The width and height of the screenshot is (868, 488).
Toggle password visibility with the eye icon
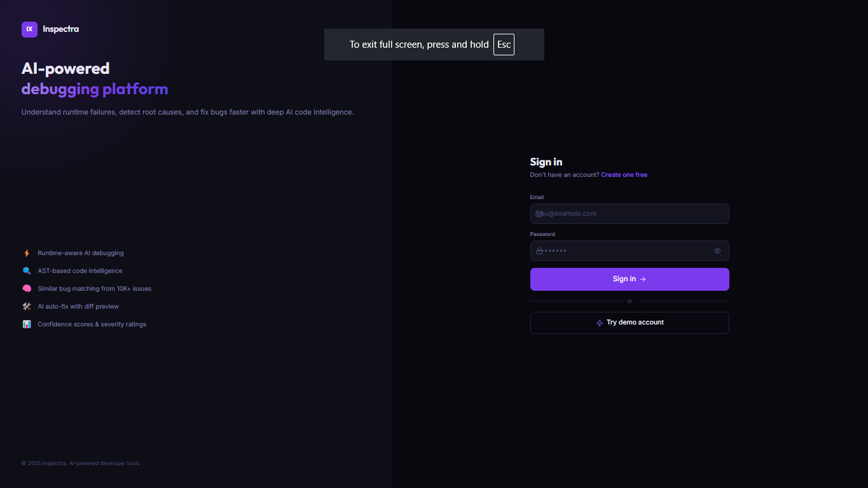717,251
